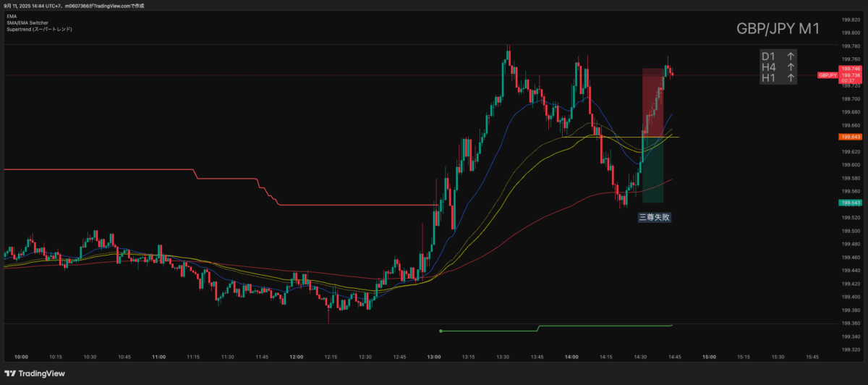Click the 14:45 time axis label
This screenshot has width=868, height=385.
(x=674, y=357)
